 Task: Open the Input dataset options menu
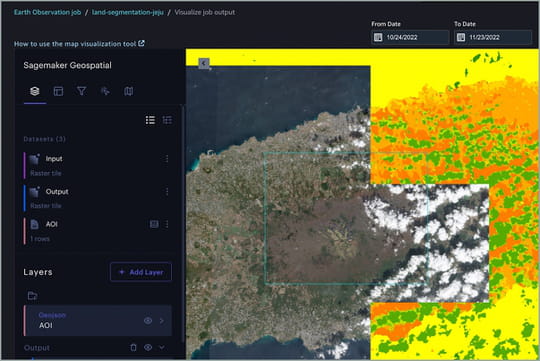click(x=167, y=159)
